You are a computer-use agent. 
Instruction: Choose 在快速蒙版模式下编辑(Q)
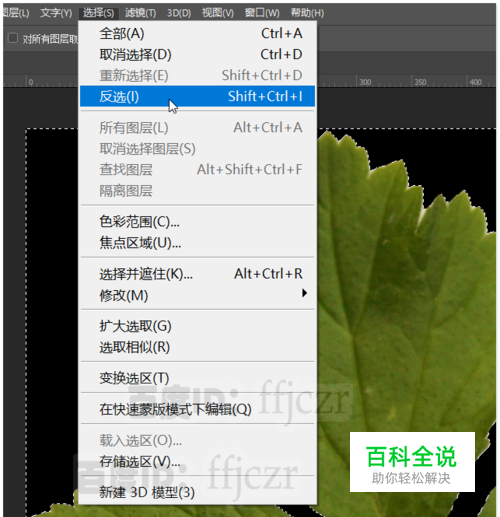click(197, 409)
